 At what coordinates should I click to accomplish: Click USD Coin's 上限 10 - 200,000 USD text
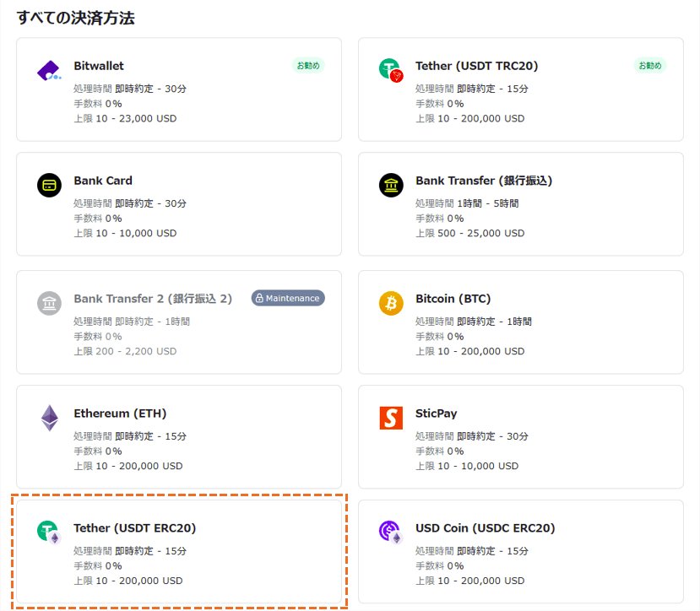tap(470, 581)
